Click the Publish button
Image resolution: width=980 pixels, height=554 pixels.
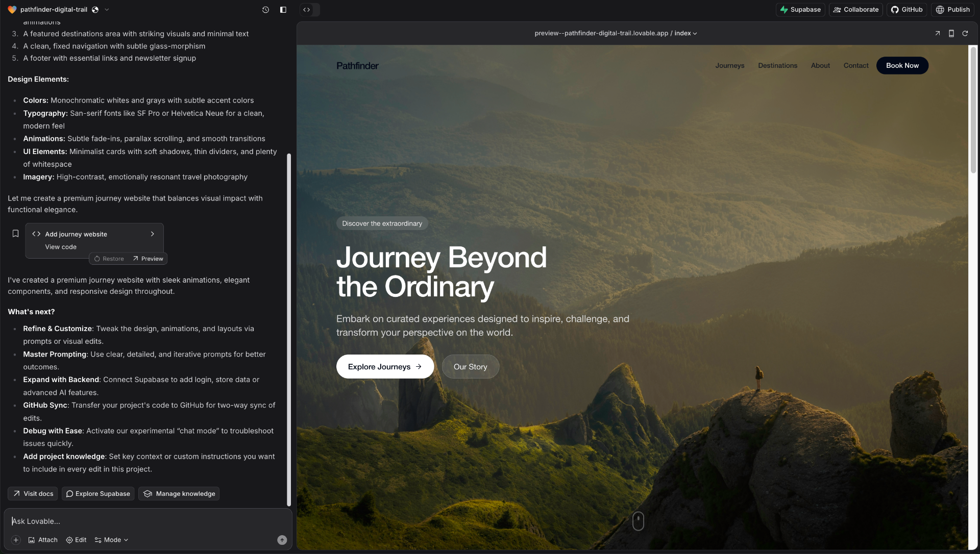point(952,10)
